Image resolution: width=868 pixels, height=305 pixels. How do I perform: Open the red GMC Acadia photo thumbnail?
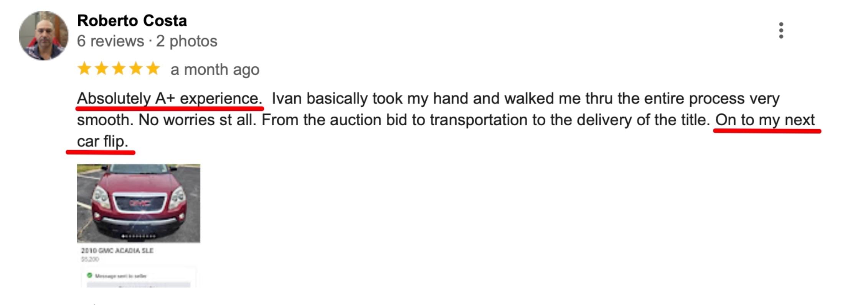click(139, 203)
